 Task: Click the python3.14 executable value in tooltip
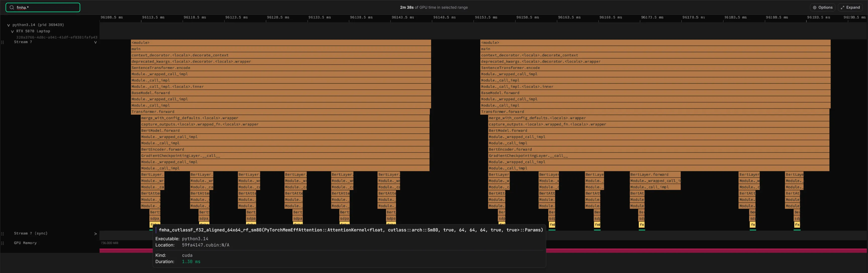click(x=195, y=239)
